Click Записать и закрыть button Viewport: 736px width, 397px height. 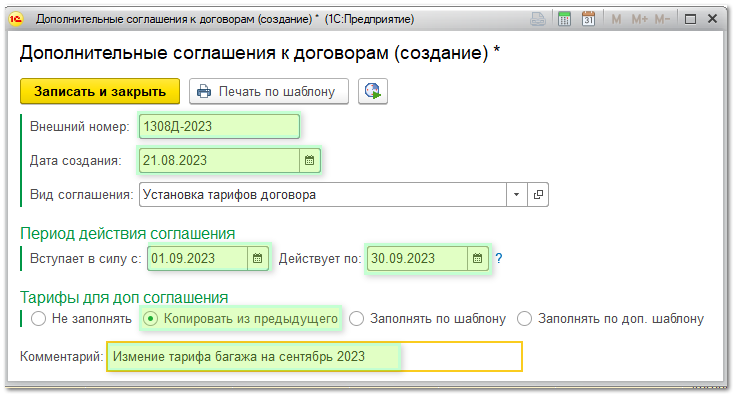[100, 91]
